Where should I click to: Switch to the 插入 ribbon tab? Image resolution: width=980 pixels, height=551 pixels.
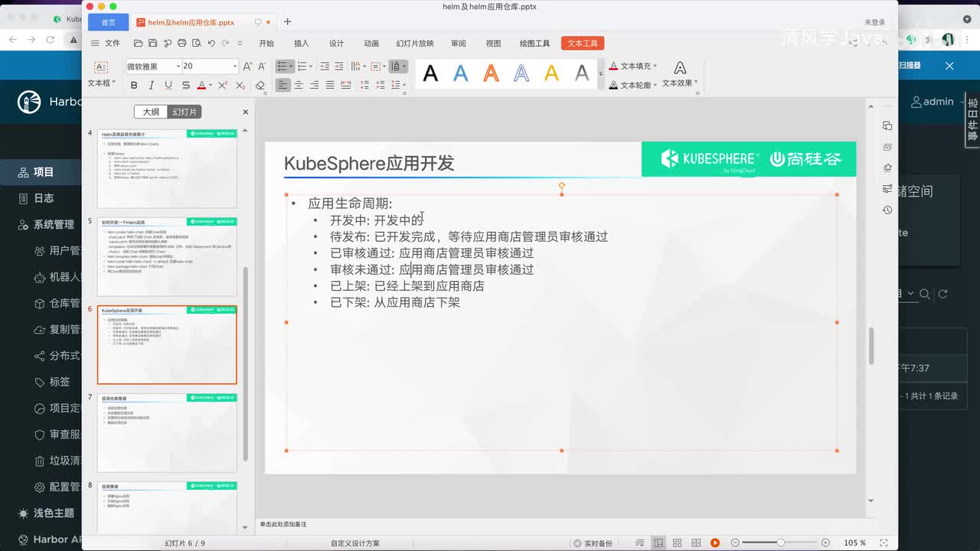pos(302,44)
